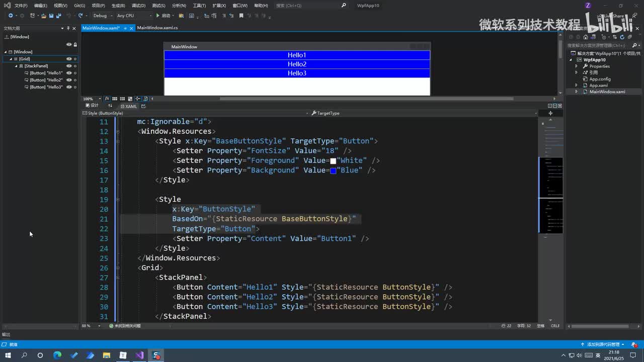644x362 pixels.
Task: Open Windows Start menu
Action: click(x=8, y=355)
